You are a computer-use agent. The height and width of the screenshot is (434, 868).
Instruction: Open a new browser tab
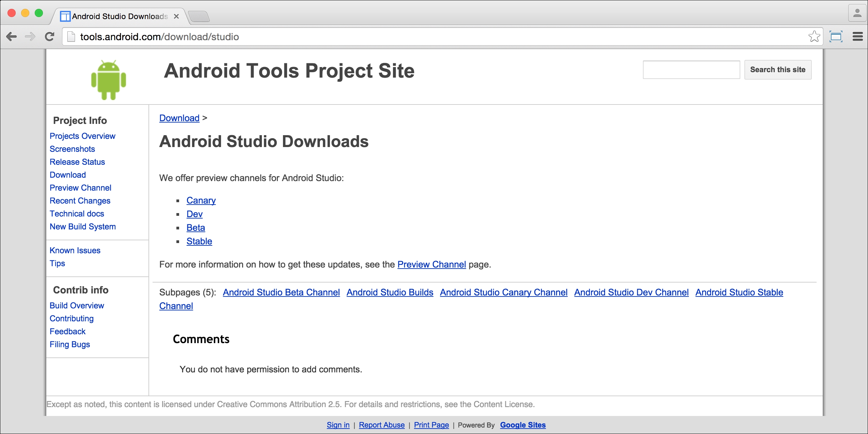click(199, 16)
